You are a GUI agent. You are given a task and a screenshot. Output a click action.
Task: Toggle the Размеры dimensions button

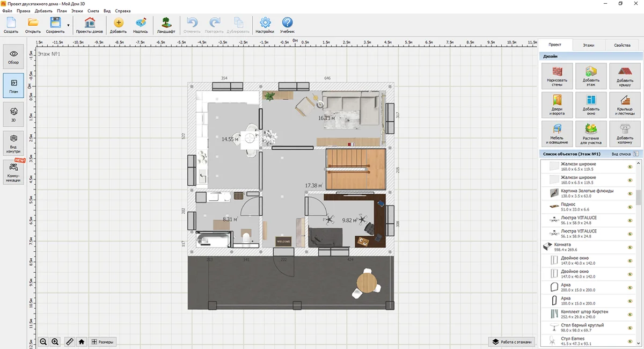pyautogui.click(x=102, y=341)
